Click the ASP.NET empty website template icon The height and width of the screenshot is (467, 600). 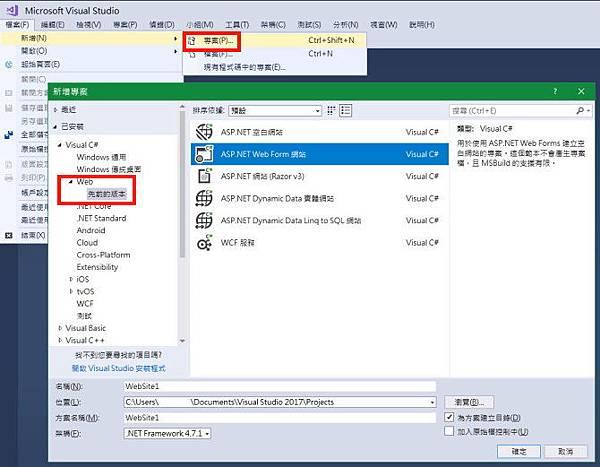pos(204,132)
